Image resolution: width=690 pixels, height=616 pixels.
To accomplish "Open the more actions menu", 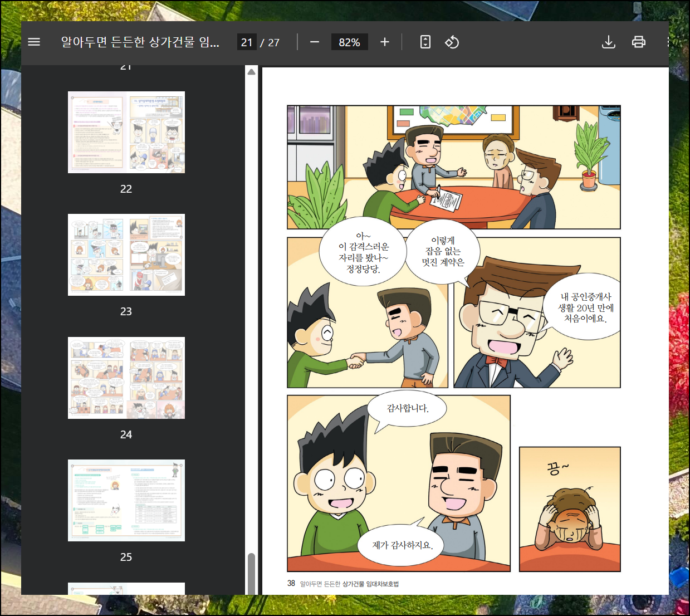I will coord(668,42).
